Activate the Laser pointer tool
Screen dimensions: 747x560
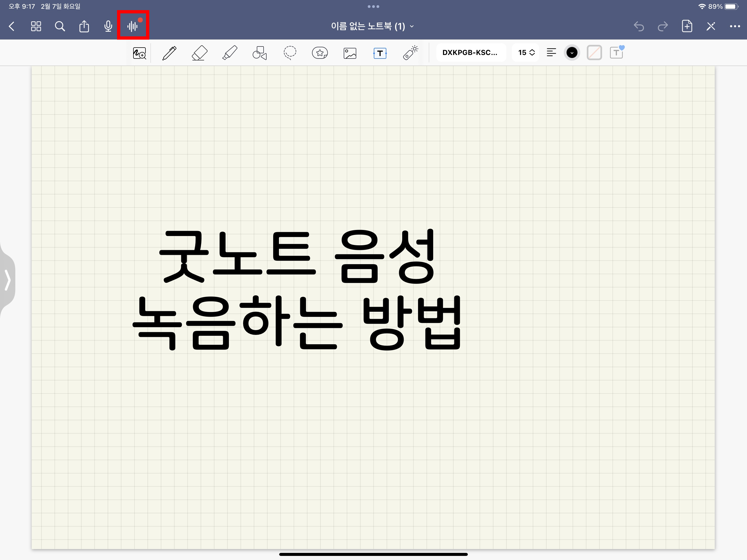point(410,53)
